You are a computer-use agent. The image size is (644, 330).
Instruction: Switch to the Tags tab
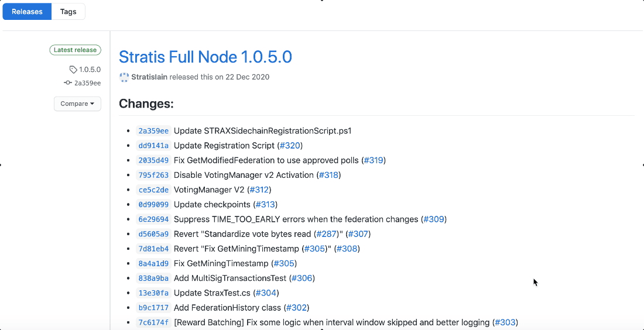[68, 12]
